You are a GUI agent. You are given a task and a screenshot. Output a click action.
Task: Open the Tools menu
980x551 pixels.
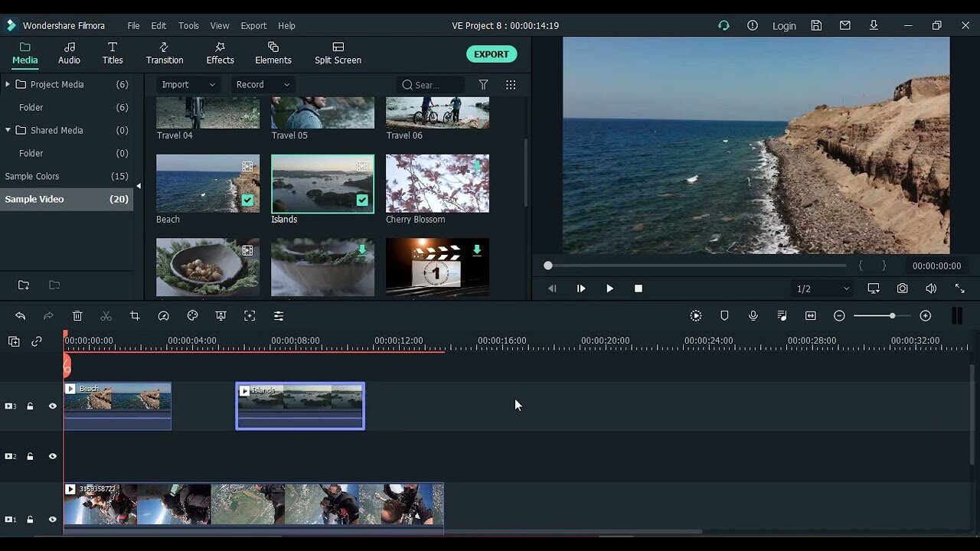point(188,25)
